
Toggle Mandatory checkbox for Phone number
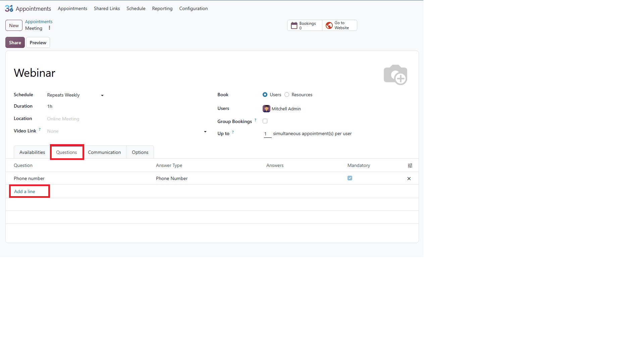350,178
